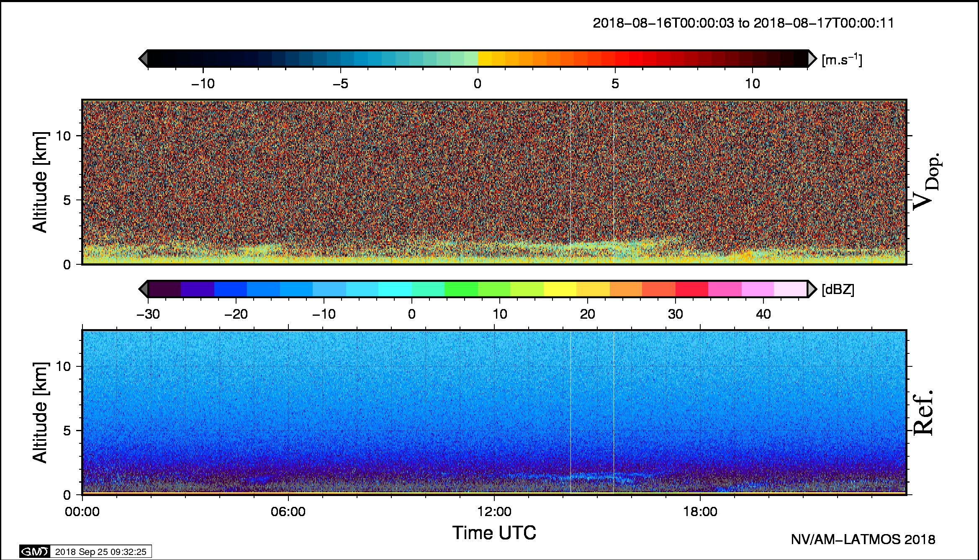Click the GMT logo in bottom-left corner
979x560 pixels.
coord(35,552)
